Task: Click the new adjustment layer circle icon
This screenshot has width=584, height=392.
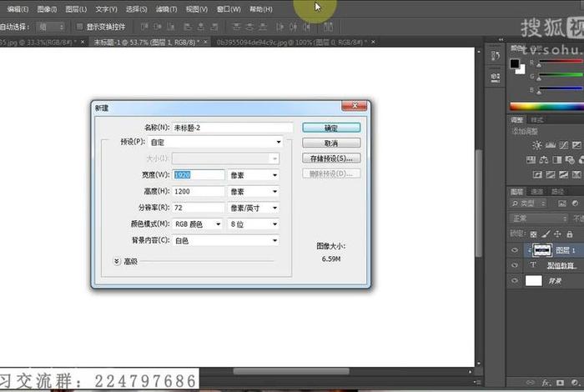Action: pyautogui.click(x=575, y=382)
